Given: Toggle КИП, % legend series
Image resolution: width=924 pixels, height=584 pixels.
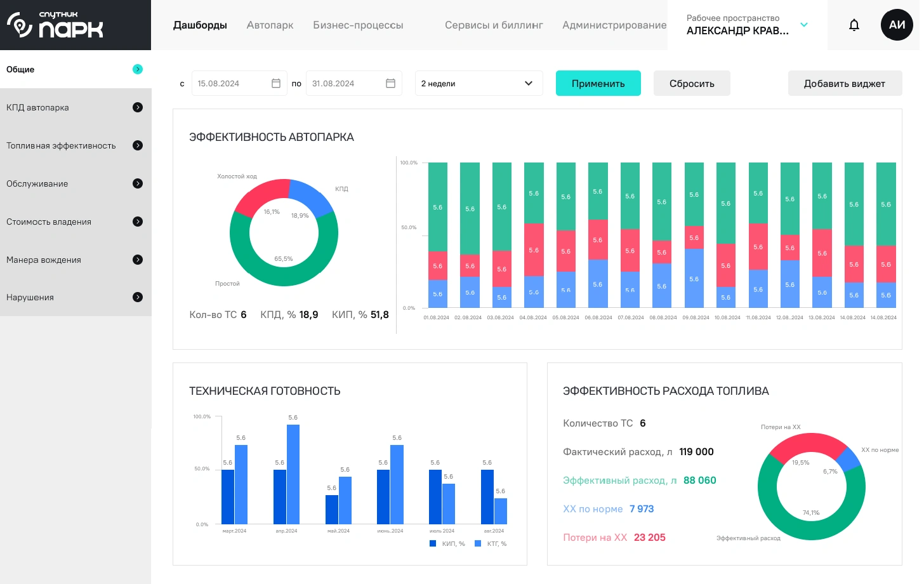Looking at the screenshot, I should pyautogui.click(x=447, y=543).
